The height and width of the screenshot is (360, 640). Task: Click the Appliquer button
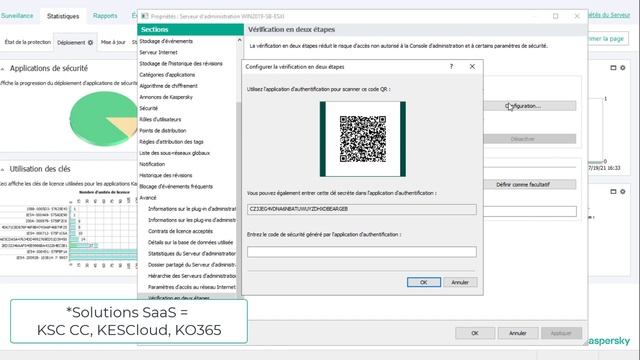561,333
